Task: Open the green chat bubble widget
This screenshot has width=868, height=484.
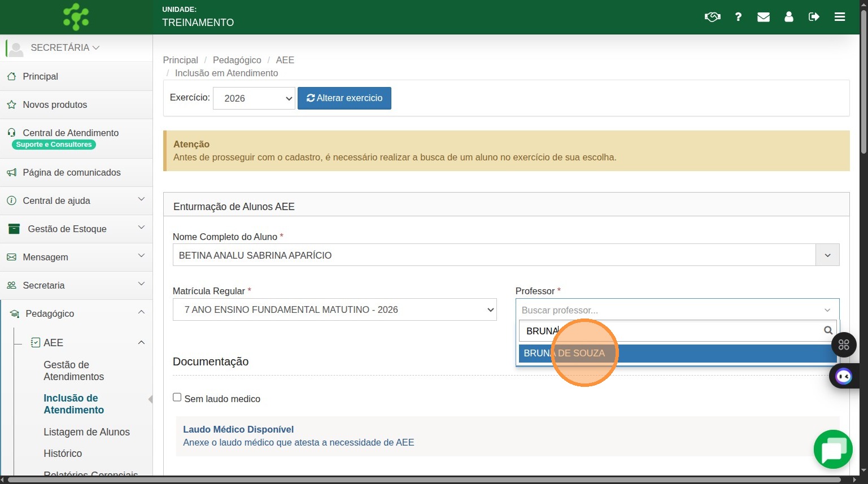Action: click(833, 450)
